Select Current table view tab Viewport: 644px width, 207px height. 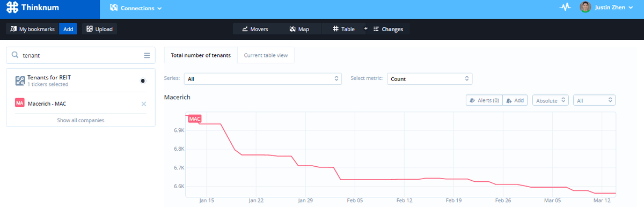click(x=266, y=55)
